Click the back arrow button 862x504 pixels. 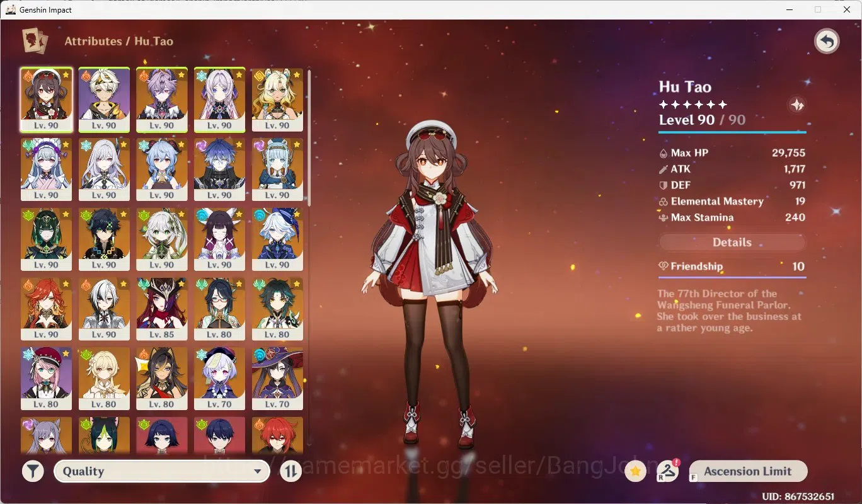pos(827,42)
